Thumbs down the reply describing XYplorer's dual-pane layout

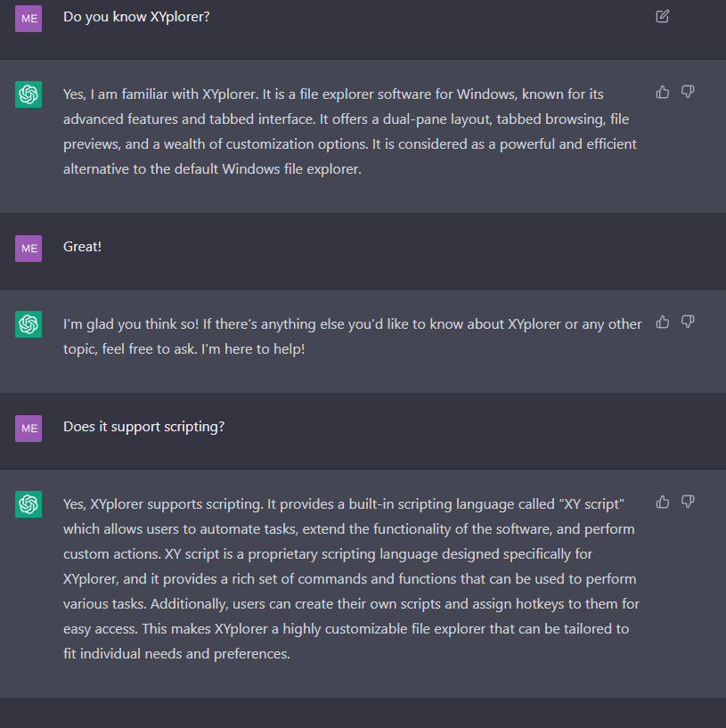tap(688, 92)
